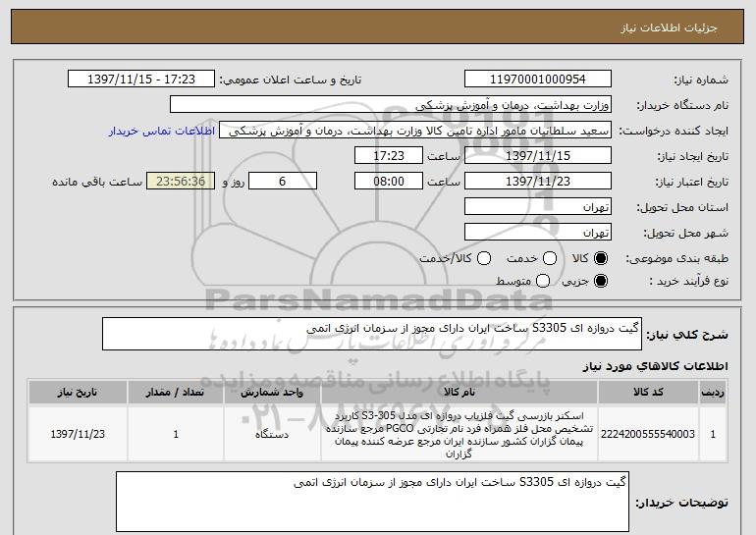Click the public announcement date-time field
The height and width of the screenshot is (535, 756).
point(141,80)
